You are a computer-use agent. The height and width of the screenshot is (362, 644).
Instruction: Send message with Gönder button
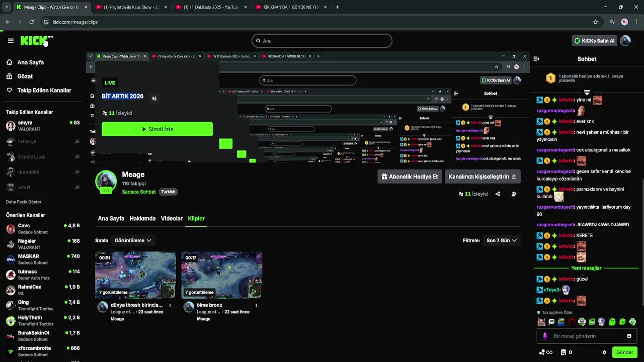pos(624,352)
